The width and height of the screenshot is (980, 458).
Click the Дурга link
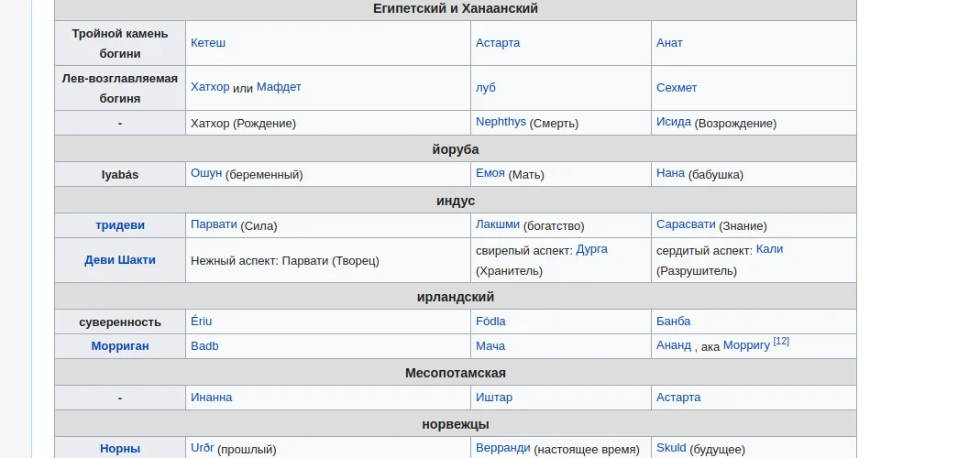click(x=592, y=249)
